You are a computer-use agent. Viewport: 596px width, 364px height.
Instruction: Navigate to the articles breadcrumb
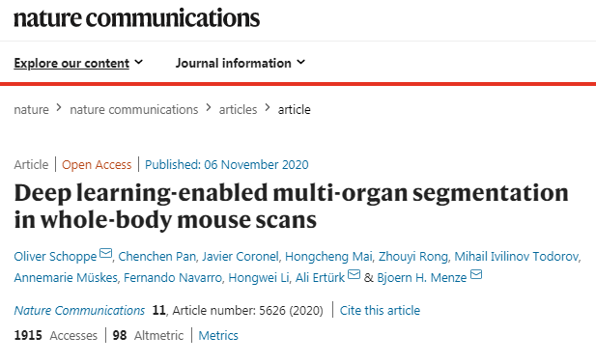pos(238,110)
